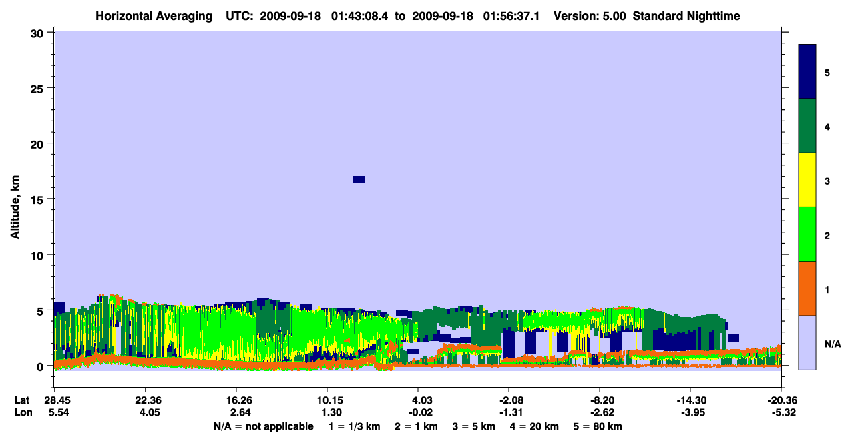
Task: Click latitude value '22.36'
Action: point(145,400)
